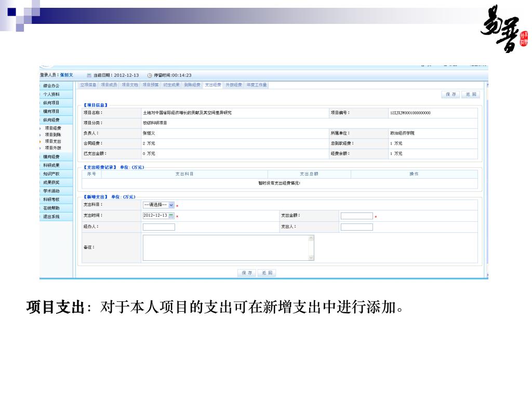Click the calendar icon beside 当前日期

pyautogui.click(x=89, y=75)
